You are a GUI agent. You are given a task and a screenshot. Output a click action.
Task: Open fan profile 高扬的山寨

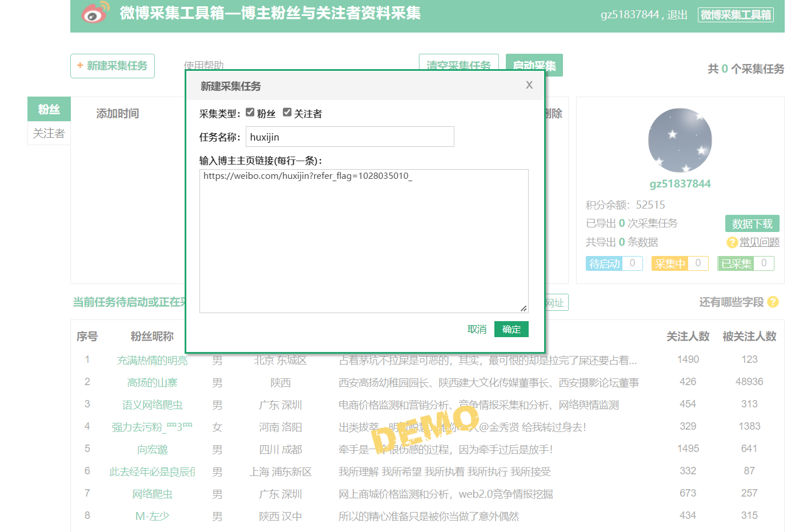tap(152, 382)
